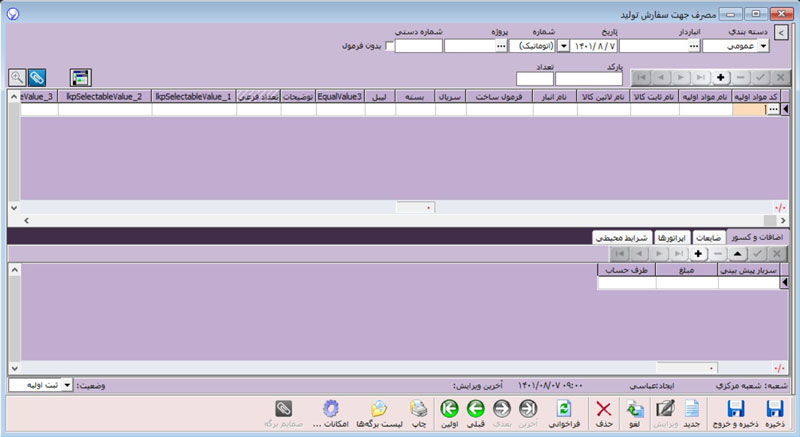Image resolution: width=800 pixels, height=437 pixels.
Task: Click the Save (ذخیره) floppy disk icon
Action: [x=773, y=410]
